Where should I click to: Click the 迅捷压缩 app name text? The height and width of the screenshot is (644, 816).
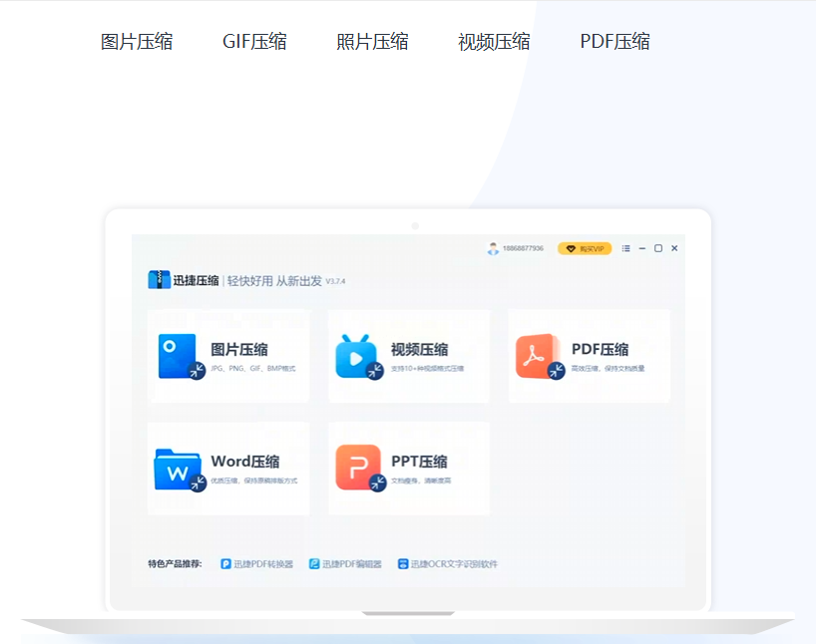pos(196,281)
